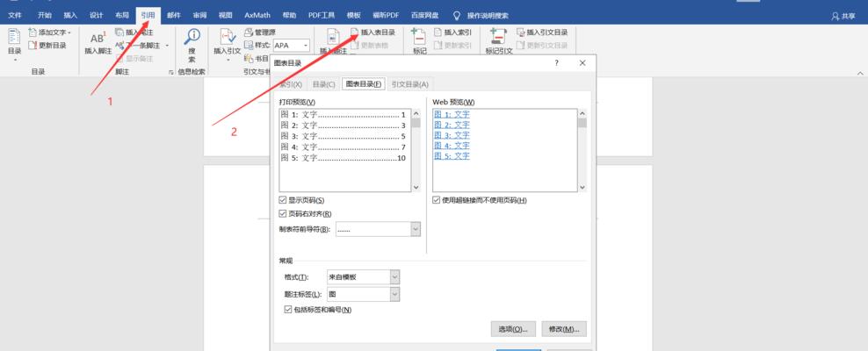Viewport: 868px width, 351px height.
Task: Open the 插入 ribbon tab
Action: 71,16
